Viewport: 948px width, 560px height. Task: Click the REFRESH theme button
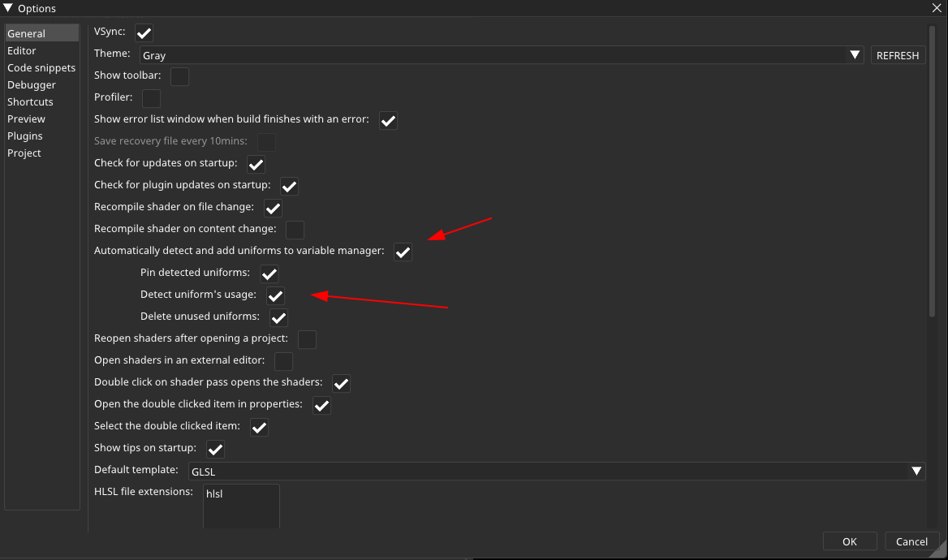[898, 55]
